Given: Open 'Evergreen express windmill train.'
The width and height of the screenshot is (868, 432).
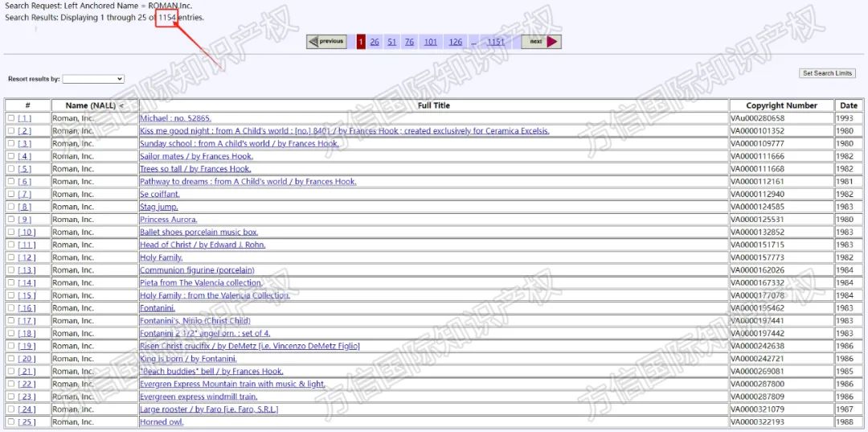Looking at the screenshot, I should pos(199,397).
